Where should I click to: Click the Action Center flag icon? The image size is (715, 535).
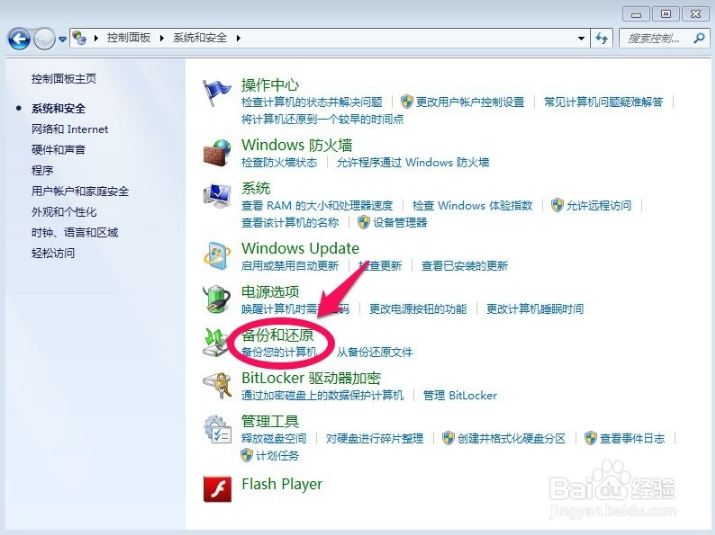pyautogui.click(x=217, y=93)
